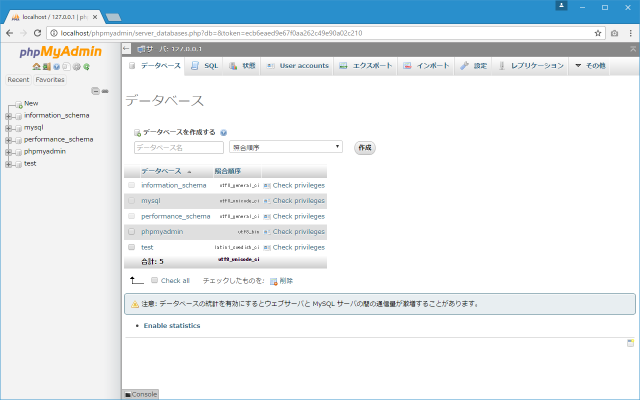Screen dimensions: 640x400
Task: Open the 設定 settings tab
Action: click(x=473, y=66)
